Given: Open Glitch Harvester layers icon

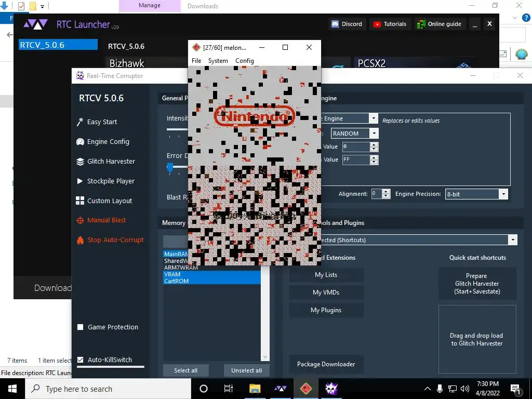Looking at the screenshot, I should [80, 162].
